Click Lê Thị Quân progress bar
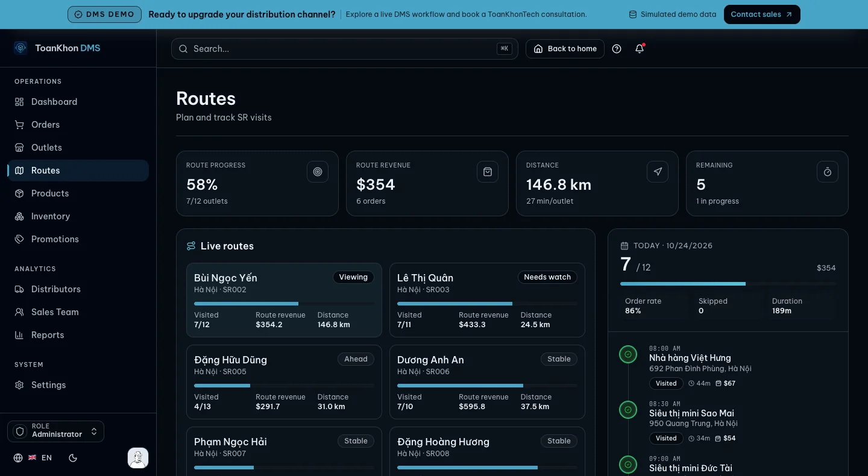Viewport: 868px width, 476px height. (487, 304)
